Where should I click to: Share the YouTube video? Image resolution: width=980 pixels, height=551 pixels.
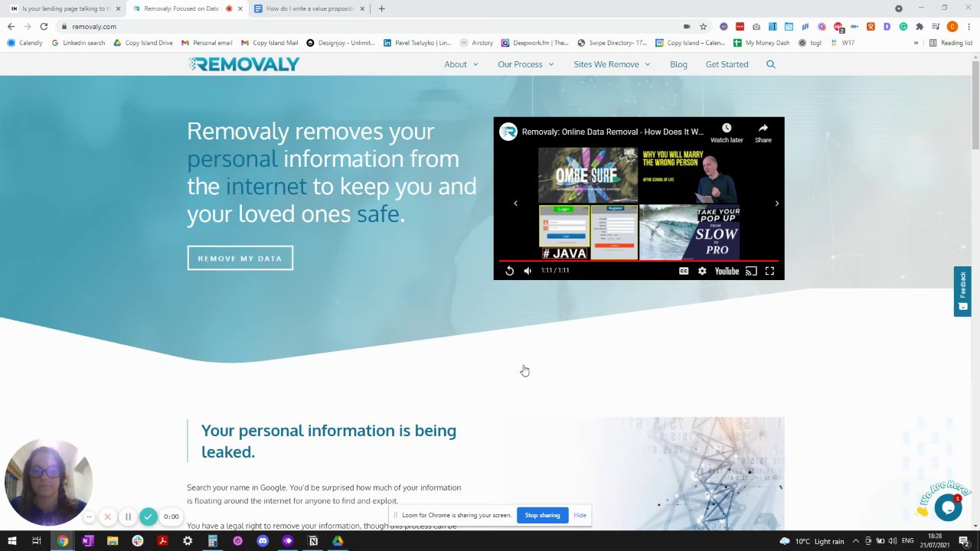[763, 133]
